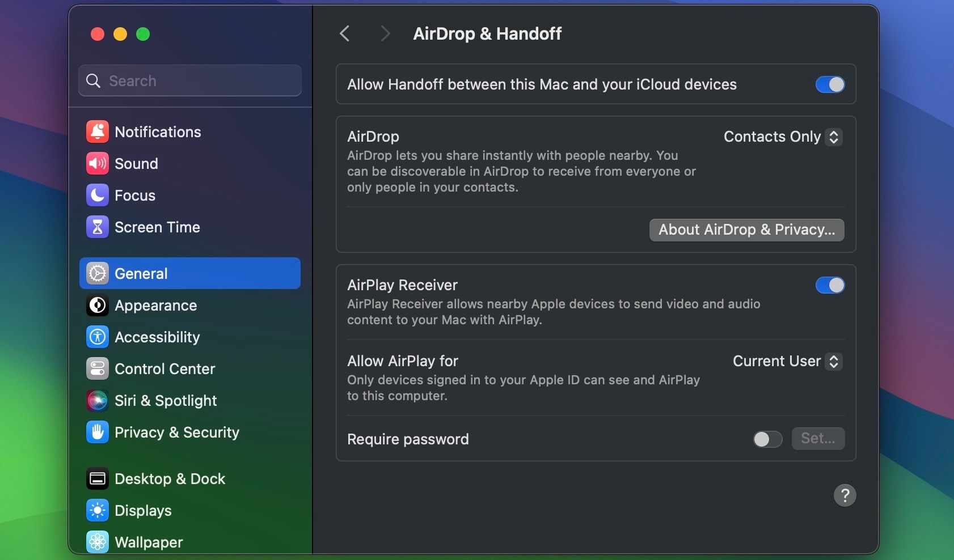Open Accessibility settings
The width and height of the screenshot is (954, 560).
tap(157, 337)
